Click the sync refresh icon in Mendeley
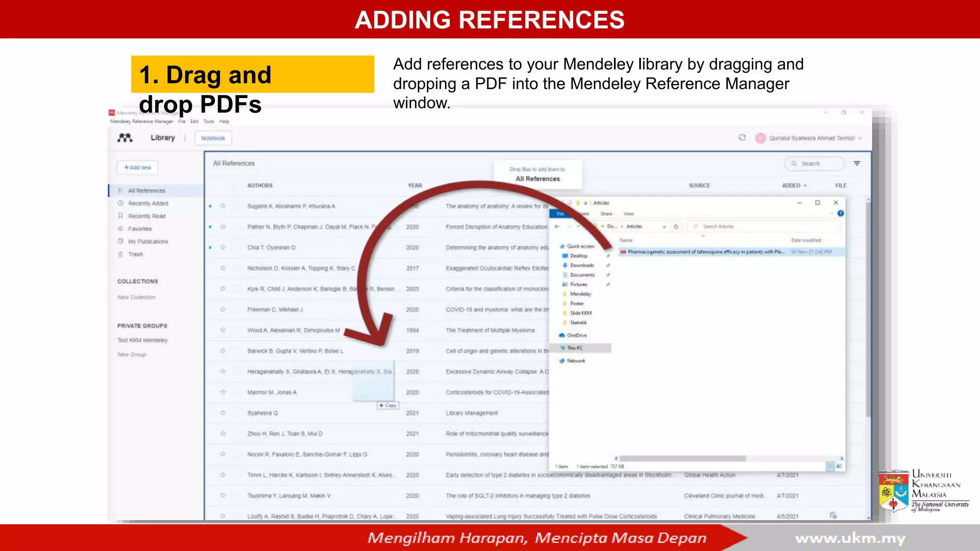The image size is (980, 551). coord(742,138)
